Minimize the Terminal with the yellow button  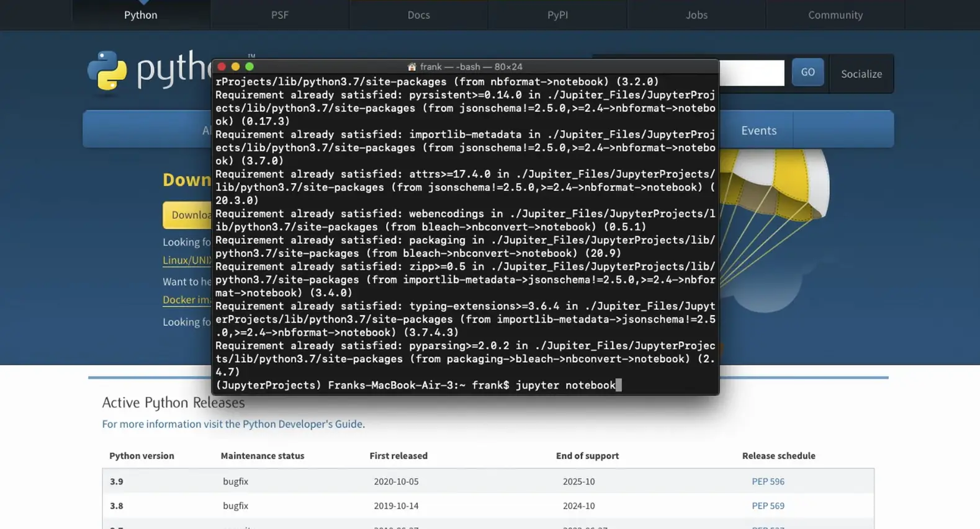pos(235,66)
